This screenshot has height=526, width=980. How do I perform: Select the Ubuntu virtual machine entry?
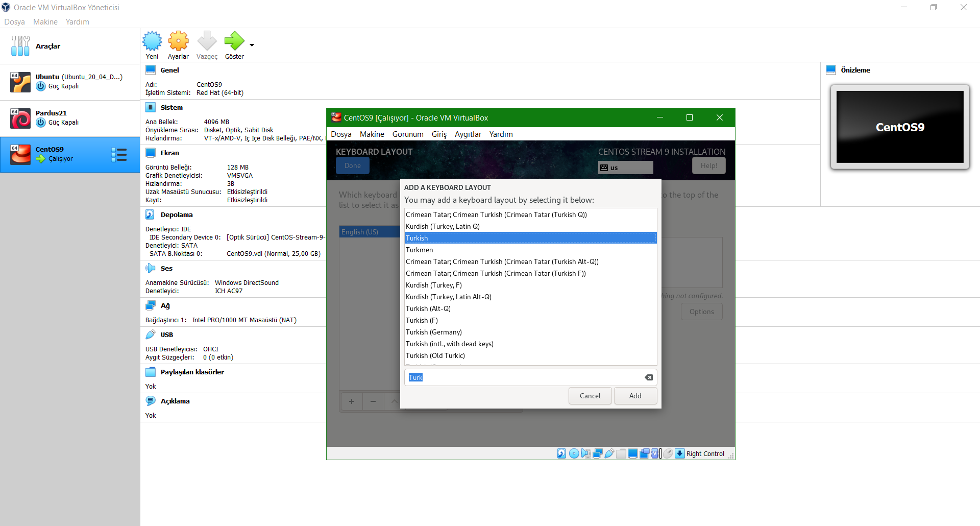tap(70, 82)
